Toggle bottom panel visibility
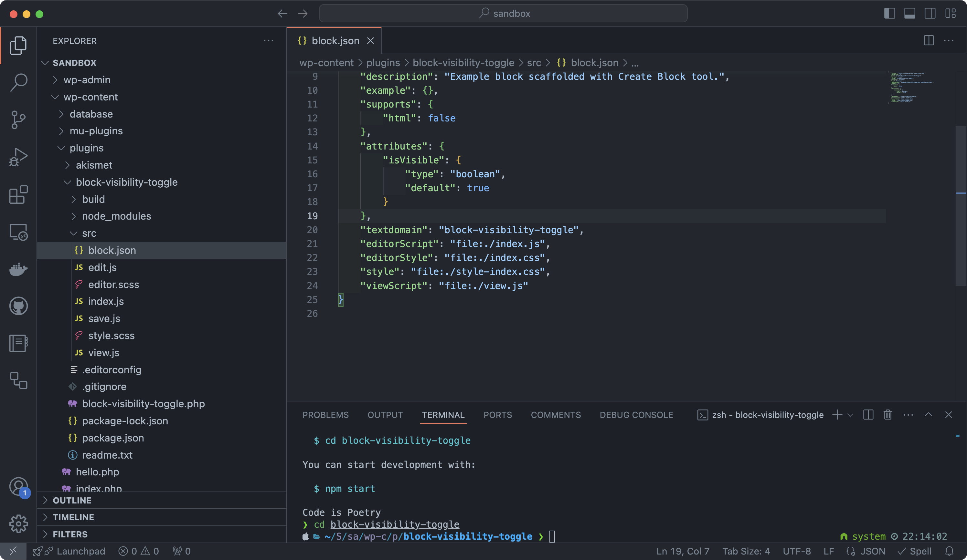The width and height of the screenshot is (967, 560). [x=910, y=14]
